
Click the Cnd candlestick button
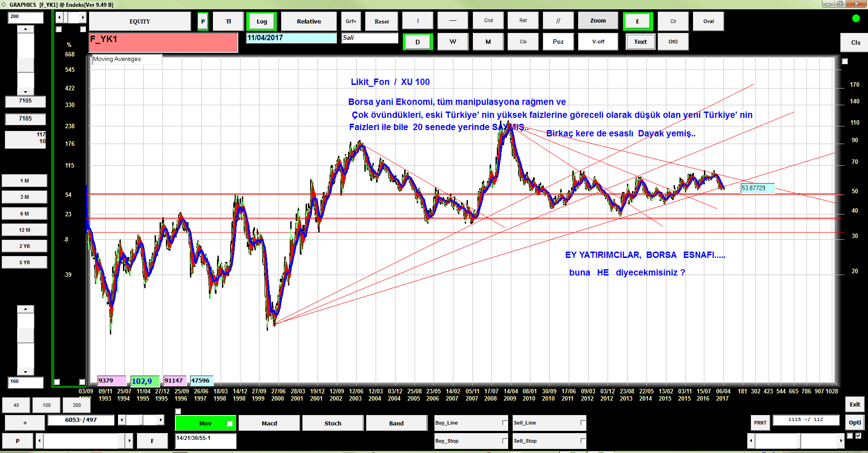488,21
